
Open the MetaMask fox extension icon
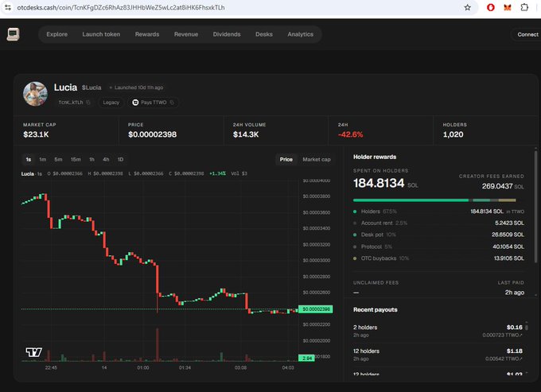pos(508,7)
